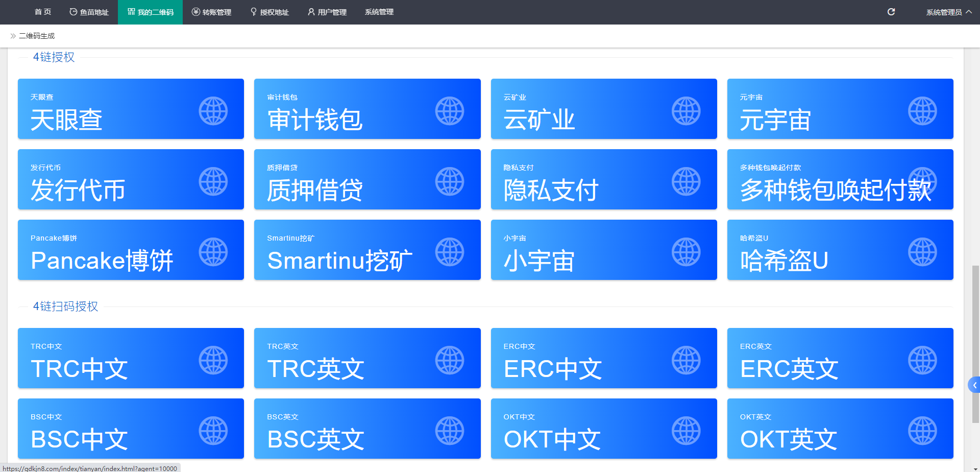Expand the blue side panel arrow tab
Screen dimensions: 980x472
[974, 385]
